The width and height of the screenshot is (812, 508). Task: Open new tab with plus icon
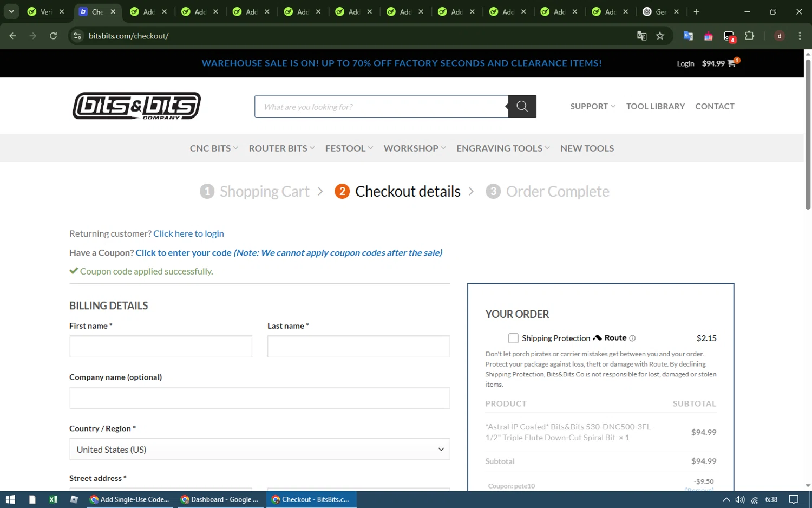[x=697, y=11]
